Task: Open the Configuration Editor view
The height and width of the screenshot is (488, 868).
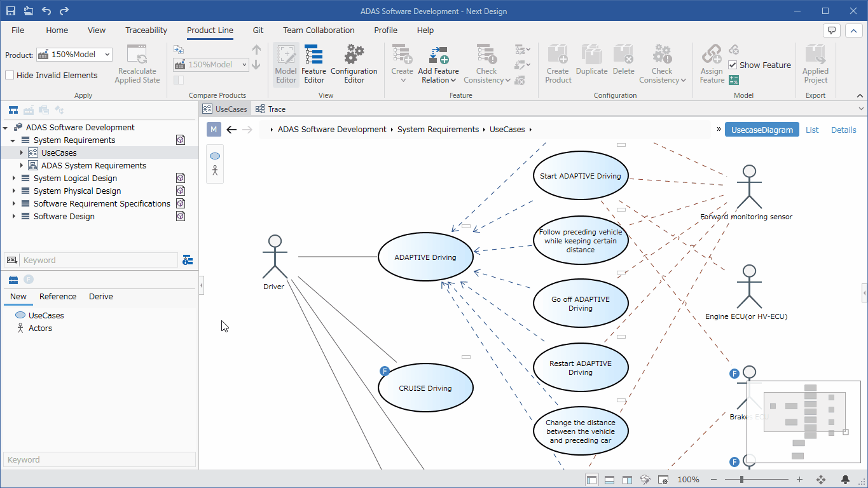Action: tap(354, 64)
